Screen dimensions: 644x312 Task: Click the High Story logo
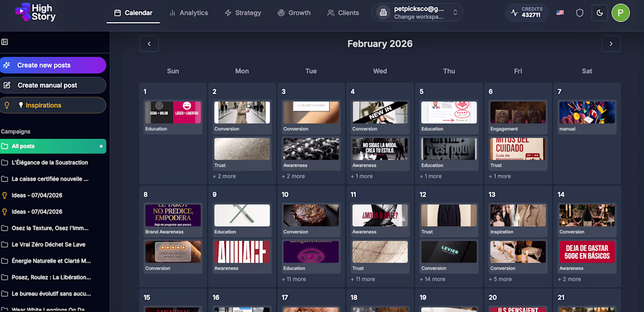(x=35, y=12)
